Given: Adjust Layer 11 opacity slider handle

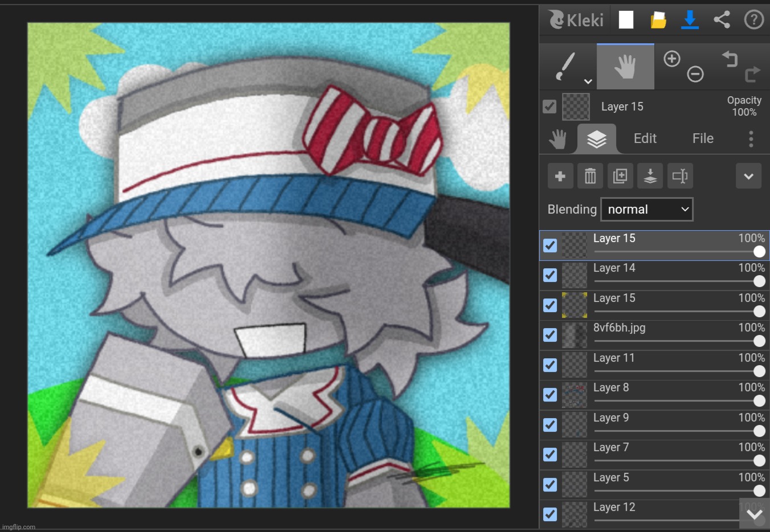Looking at the screenshot, I should [x=759, y=371].
